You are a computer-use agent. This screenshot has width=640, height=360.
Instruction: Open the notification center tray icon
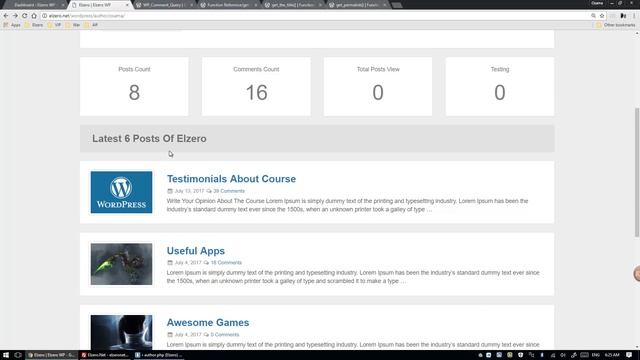[629, 355]
